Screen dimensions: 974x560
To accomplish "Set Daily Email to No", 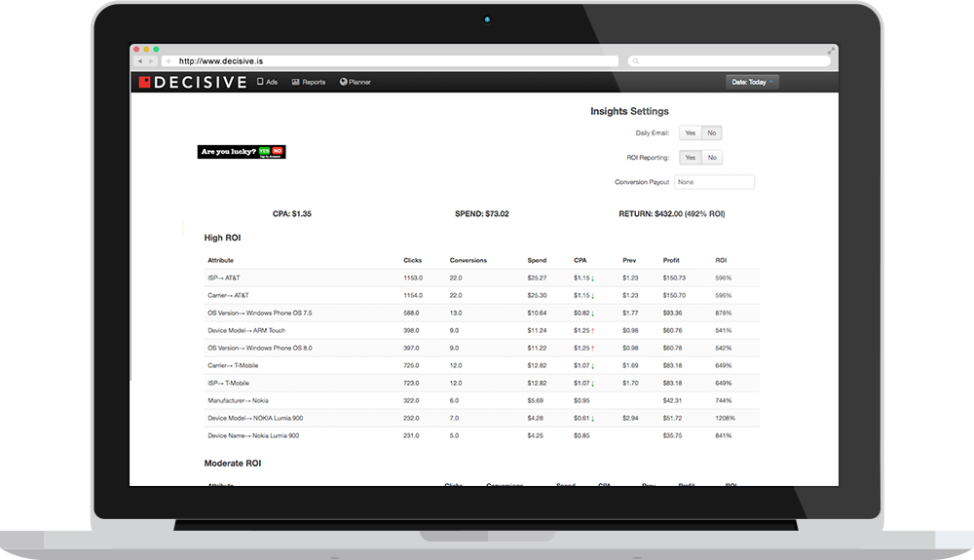I will point(712,133).
